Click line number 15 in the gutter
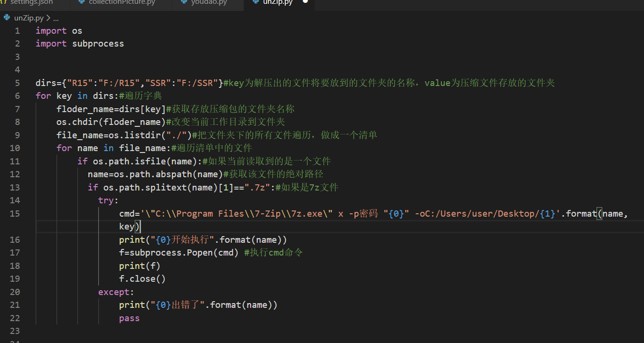Screen dimensions: 644x343 tap(15, 214)
